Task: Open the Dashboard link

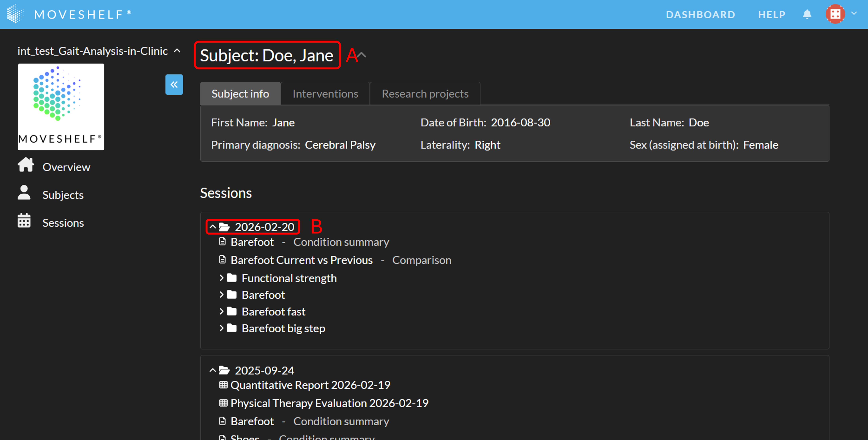Action: click(x=700, y=14)
